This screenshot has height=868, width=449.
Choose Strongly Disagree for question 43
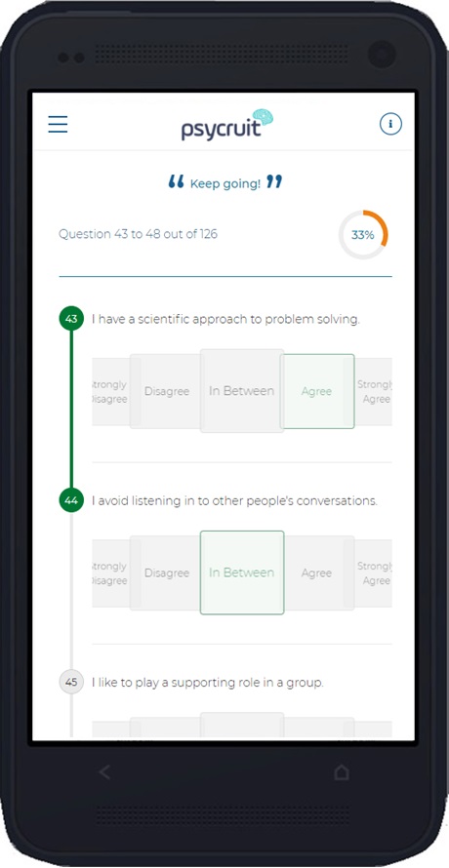click(x=111, y=391)
